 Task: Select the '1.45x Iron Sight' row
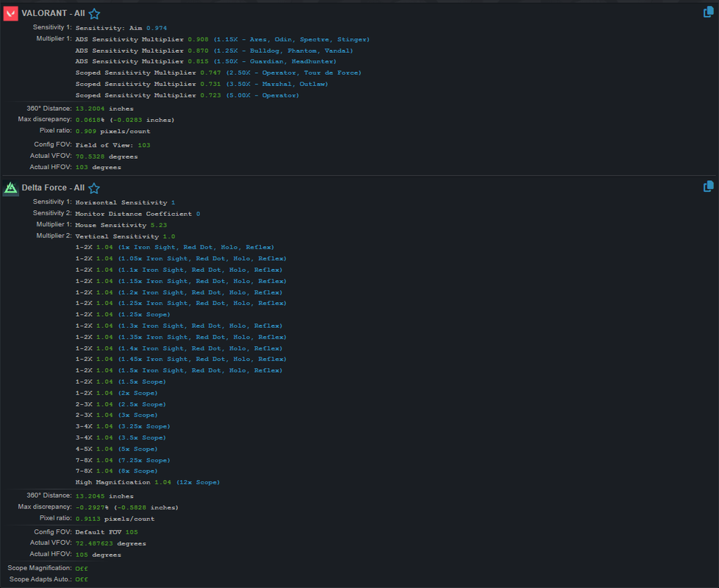click(181, 359)
